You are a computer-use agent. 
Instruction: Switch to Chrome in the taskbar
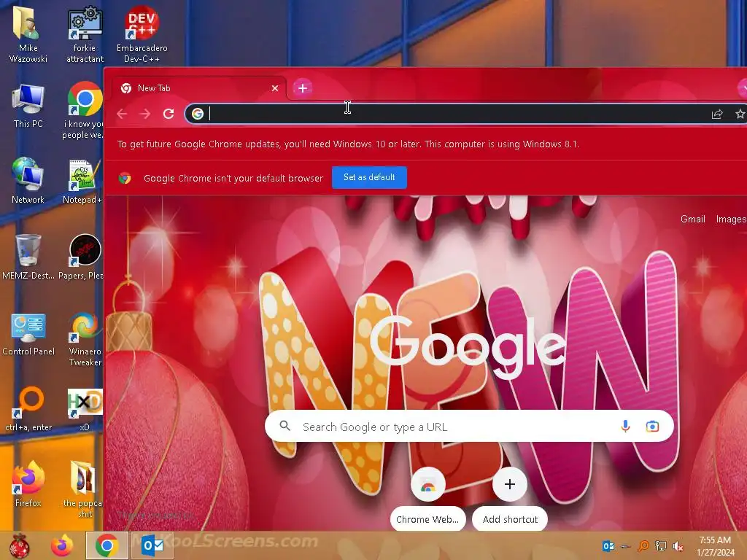107,545
